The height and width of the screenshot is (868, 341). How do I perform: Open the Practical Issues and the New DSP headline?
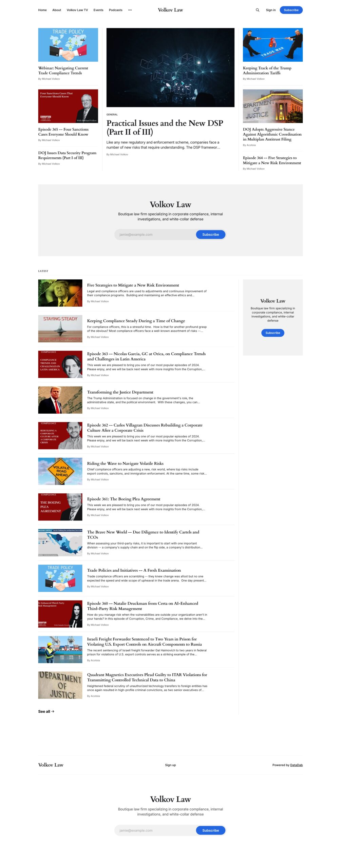point(165,127)
